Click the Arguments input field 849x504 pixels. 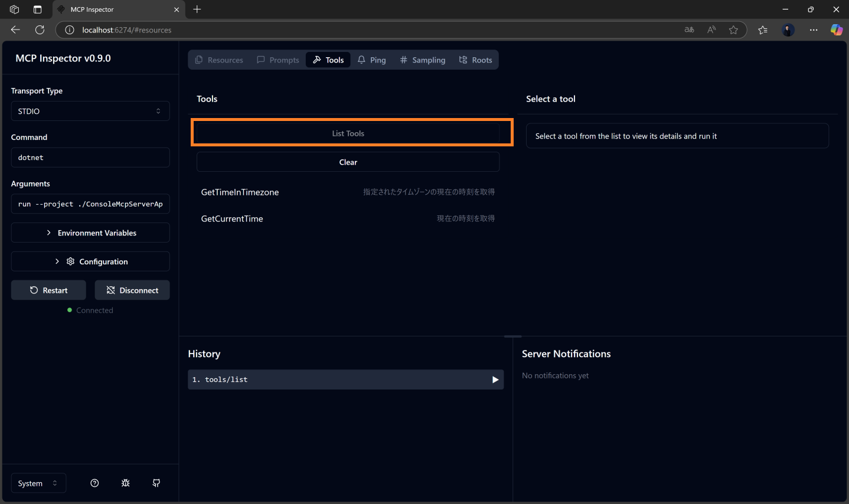90,204
